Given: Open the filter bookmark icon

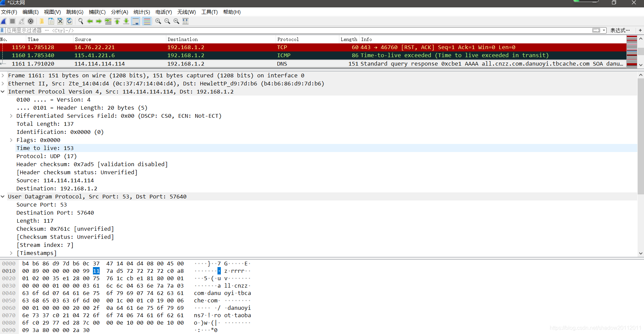Looking at the screenshot, I should pyautogui.click(x=2, y=30).
